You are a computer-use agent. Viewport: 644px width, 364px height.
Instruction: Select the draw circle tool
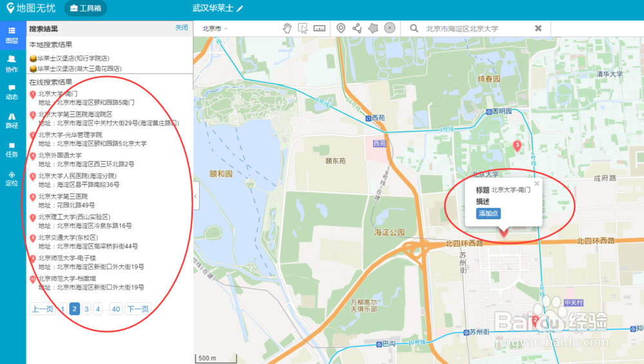(390, 28)
